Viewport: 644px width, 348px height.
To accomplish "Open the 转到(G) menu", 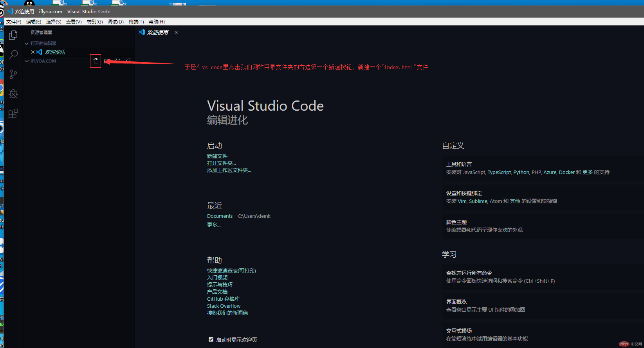I will 95,22.
